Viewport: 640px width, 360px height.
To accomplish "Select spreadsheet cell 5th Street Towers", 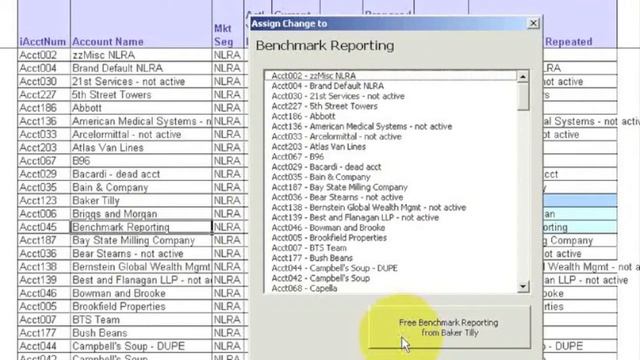I will click(x=141, y=95).
